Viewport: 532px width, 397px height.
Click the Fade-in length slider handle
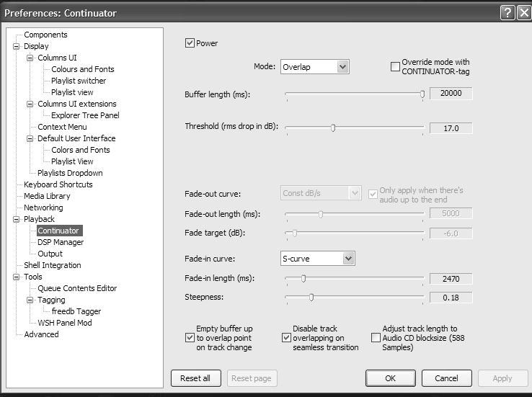point(303,279)
